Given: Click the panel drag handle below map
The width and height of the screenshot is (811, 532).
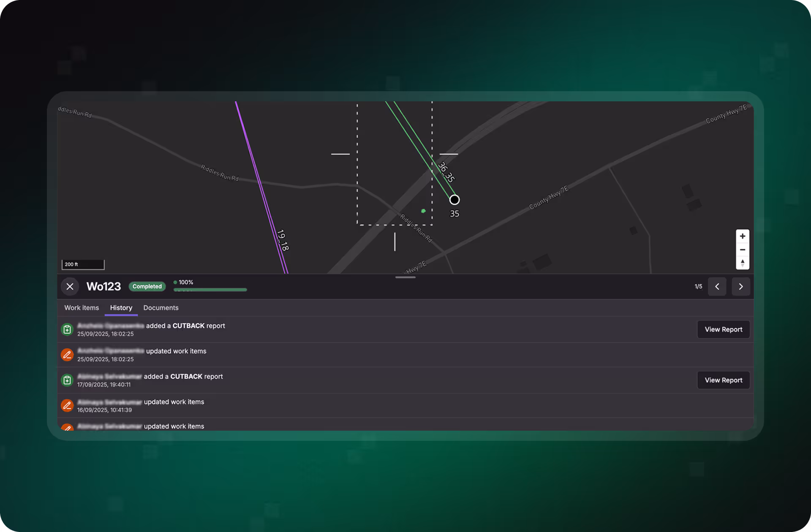Looking at the screenshot, I should pyautogui.click(x=405, y=277).
